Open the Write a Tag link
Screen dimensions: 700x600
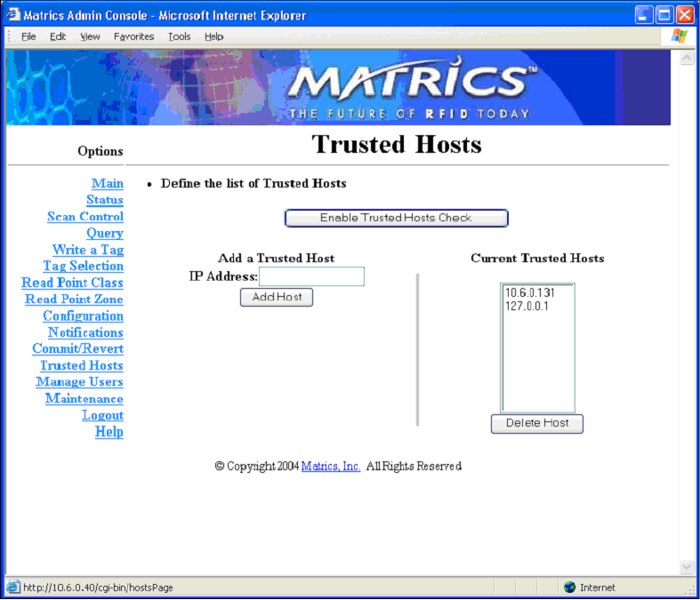[88, 250]
